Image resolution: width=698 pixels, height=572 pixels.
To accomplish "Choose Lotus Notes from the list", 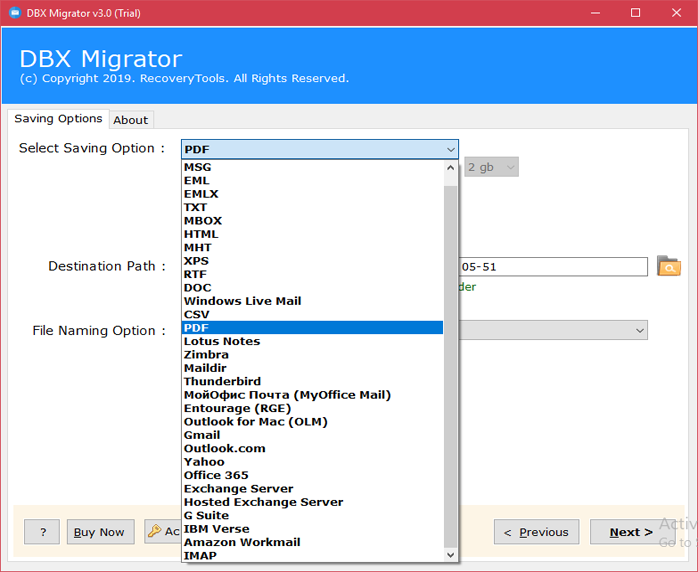I will coord(312,341).
